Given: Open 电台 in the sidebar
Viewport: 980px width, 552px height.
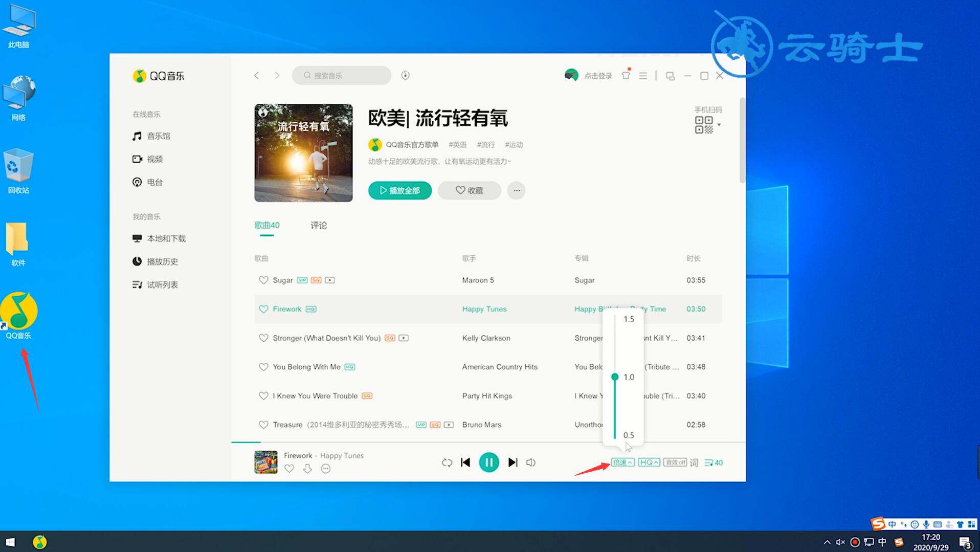Looking at the screenshot, I should (x=147, y=182).
